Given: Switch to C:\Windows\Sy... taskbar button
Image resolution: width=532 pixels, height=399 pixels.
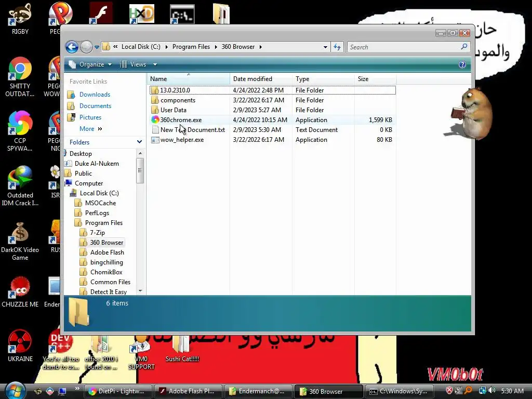Looking at the screenshot, I should point(399,391).
